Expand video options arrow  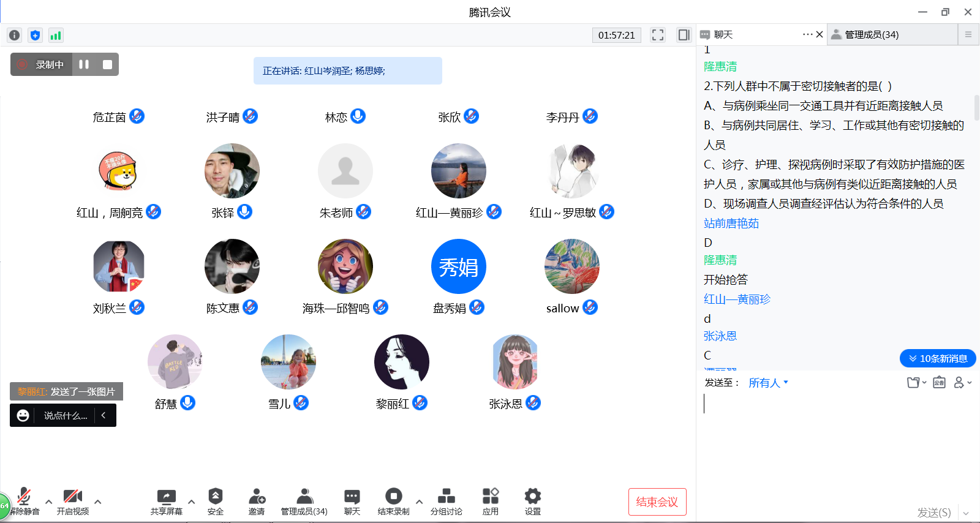coord(97,502)
